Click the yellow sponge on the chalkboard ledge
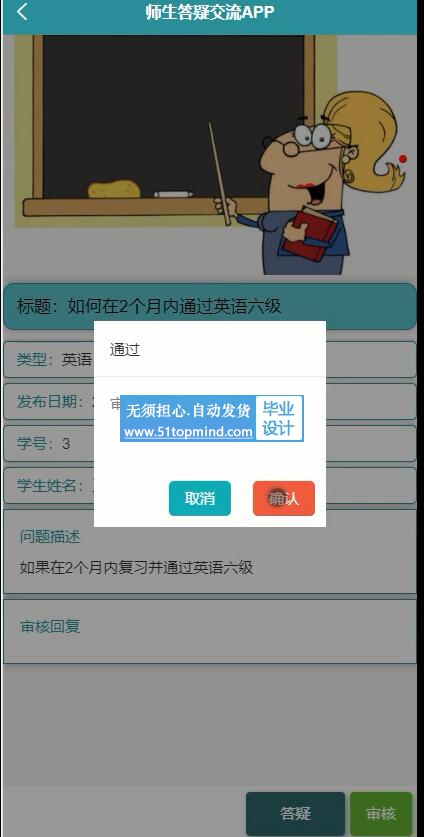Screen dimensions: 424x837 click(114, 189)
